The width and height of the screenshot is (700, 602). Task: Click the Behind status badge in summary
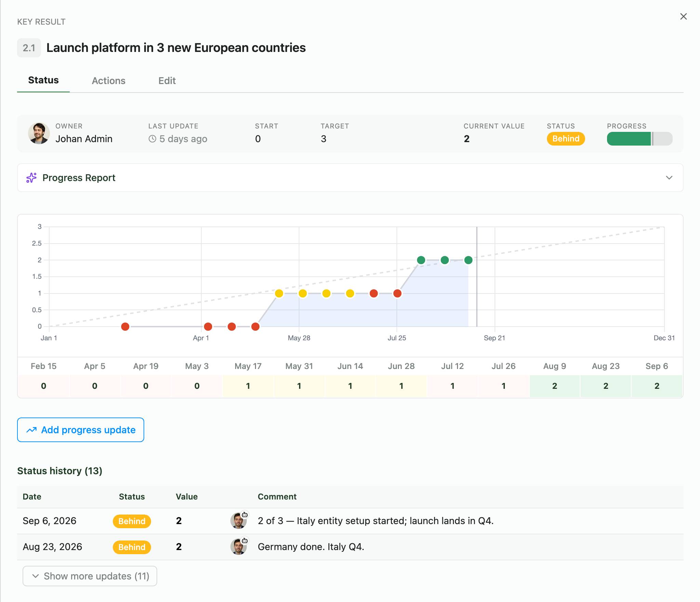566,139
